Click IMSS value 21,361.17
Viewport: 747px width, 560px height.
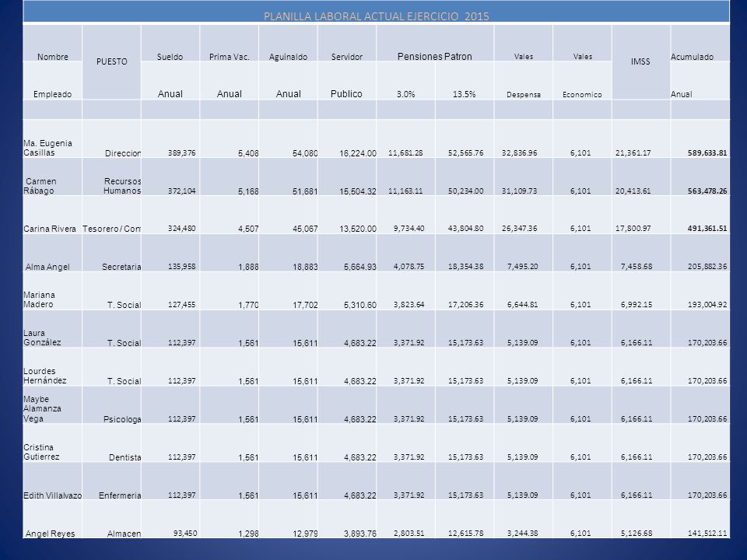pyautogui.click(x=633, y=153)
